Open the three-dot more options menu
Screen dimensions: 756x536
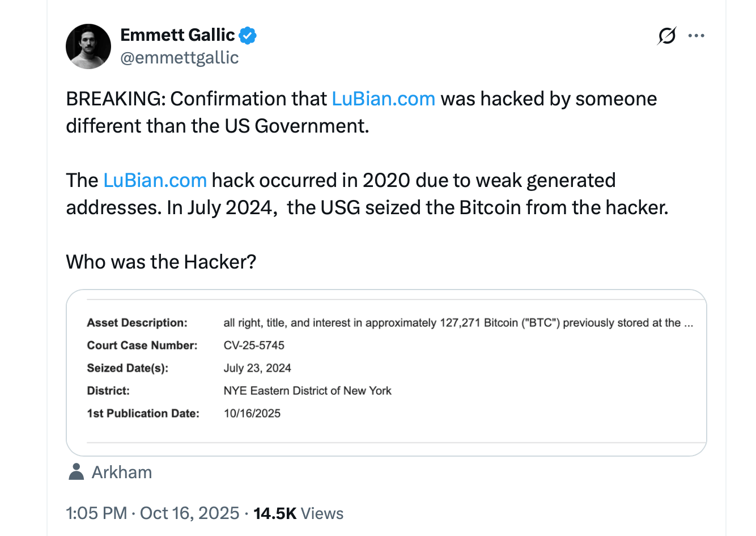point(696,36)
